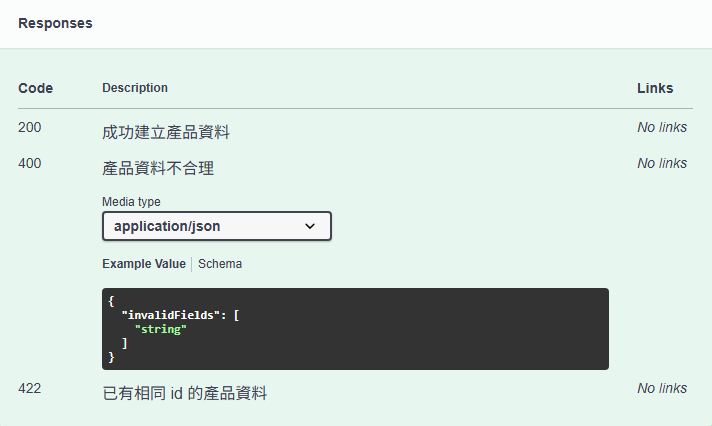The image size is (712, 426).
Task: Click the Media type label
Action: [131, 202]
